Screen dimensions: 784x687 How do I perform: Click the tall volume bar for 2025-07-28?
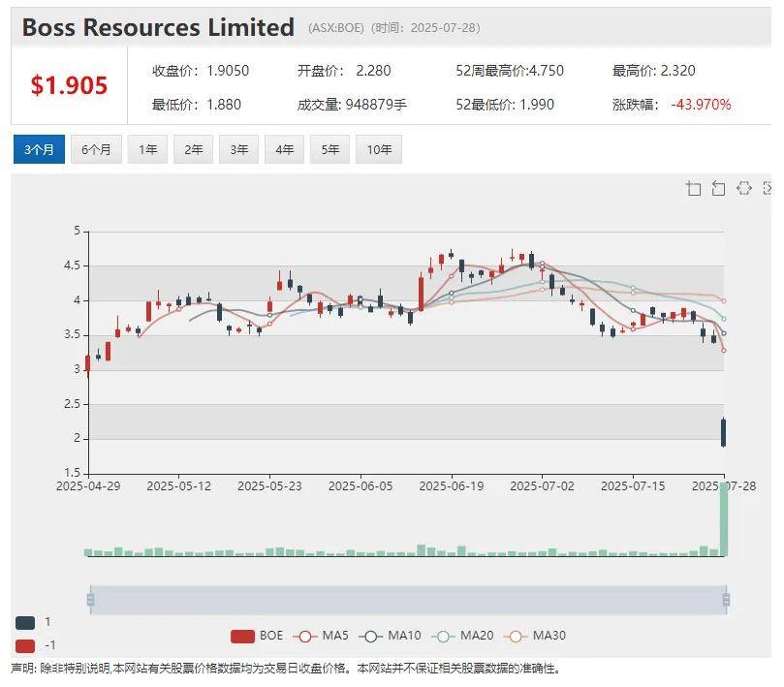coord(724,520)
